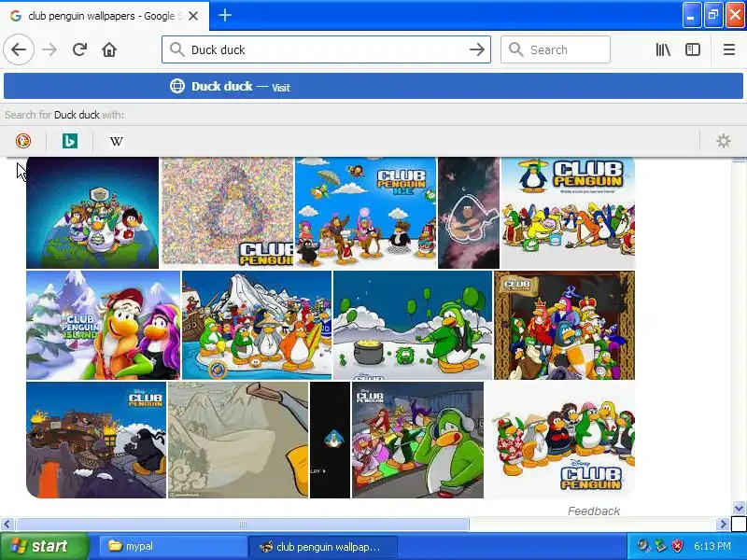Open the browser home page
Image resolution: width=747 pixels, height=560 pixels.
[x=109, y=49]
